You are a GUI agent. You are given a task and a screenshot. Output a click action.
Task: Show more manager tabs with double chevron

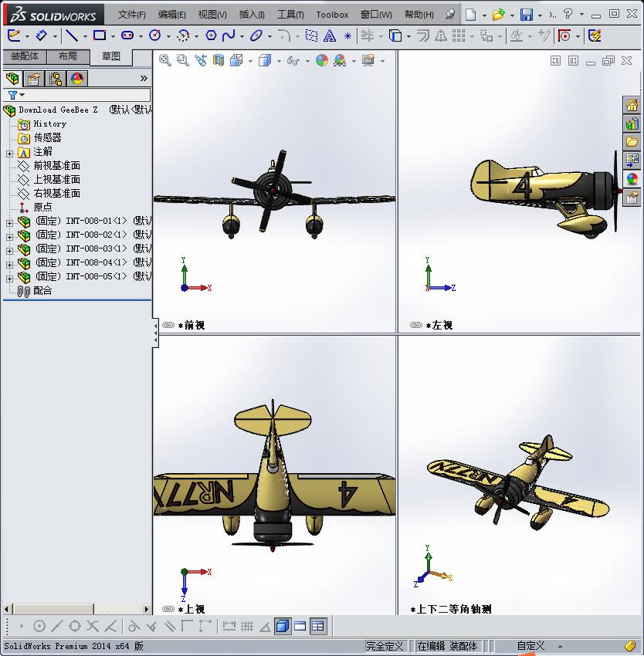(x=144, y=78)
